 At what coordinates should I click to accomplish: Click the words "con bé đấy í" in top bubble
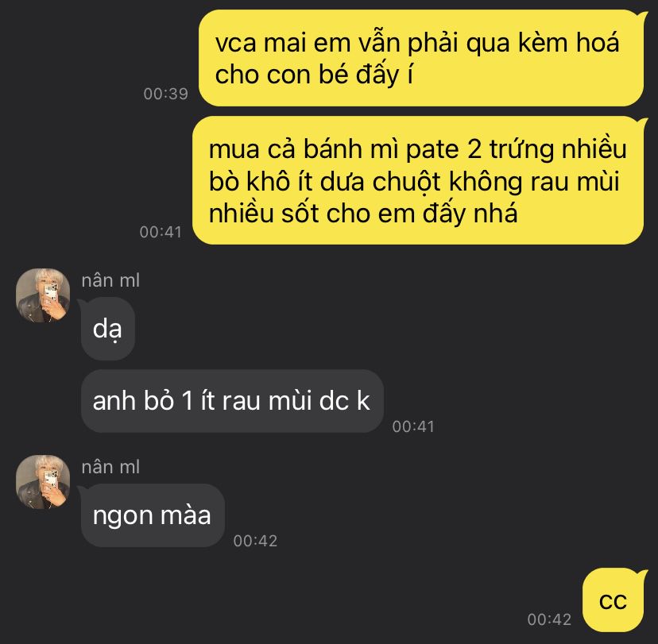340,75
